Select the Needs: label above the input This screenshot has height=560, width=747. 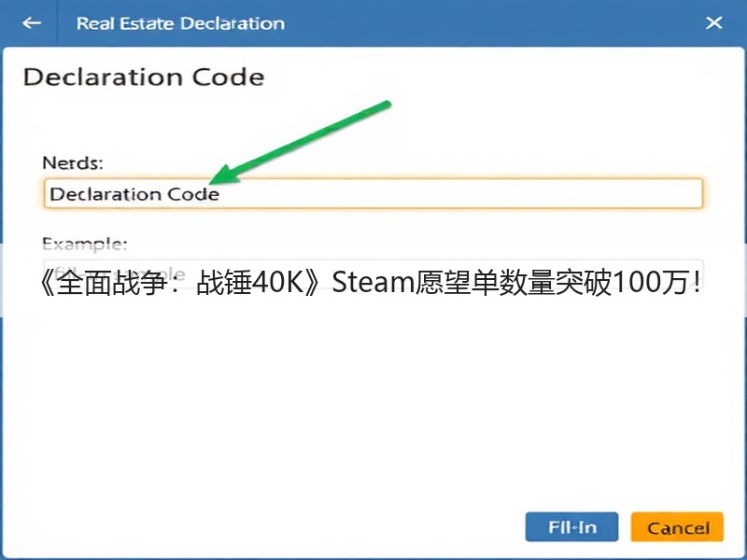click(73, 162)
